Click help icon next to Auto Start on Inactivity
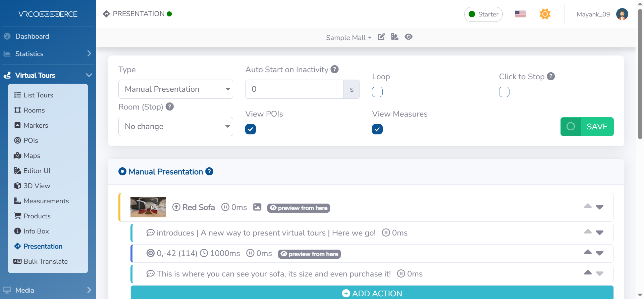 [334, 69]
